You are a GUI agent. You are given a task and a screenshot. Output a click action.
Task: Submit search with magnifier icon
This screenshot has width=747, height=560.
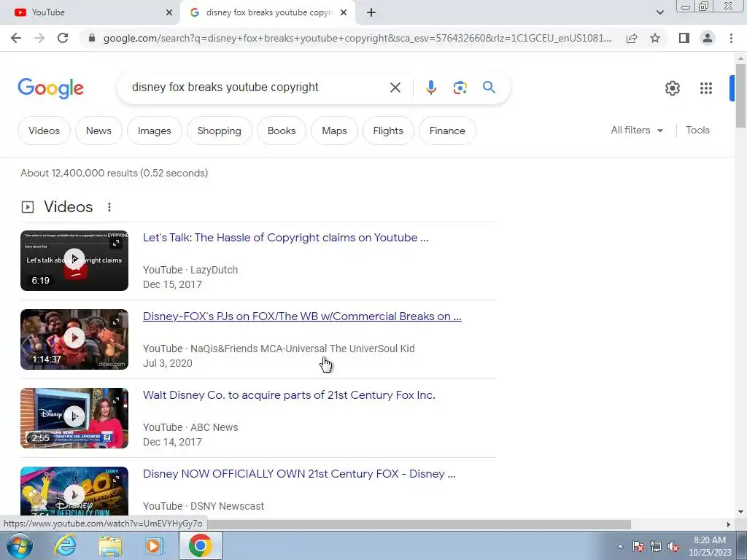click(489, 87)
